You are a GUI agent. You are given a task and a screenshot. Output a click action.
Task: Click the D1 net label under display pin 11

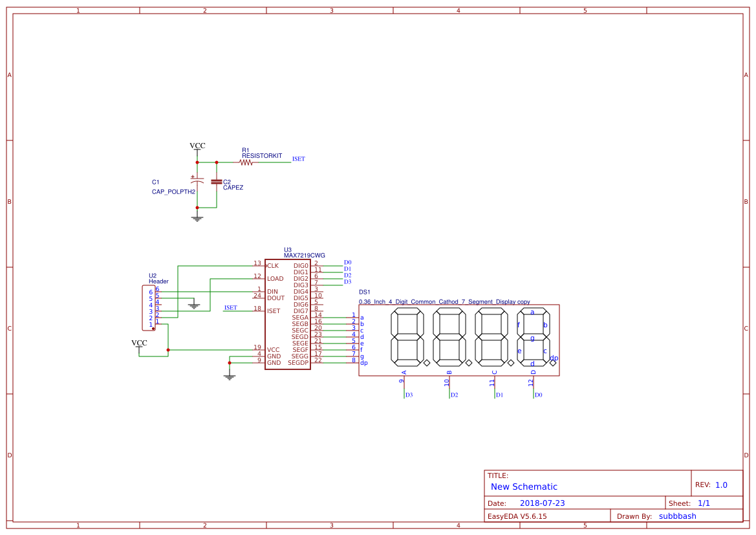click(x=499, y=395)
